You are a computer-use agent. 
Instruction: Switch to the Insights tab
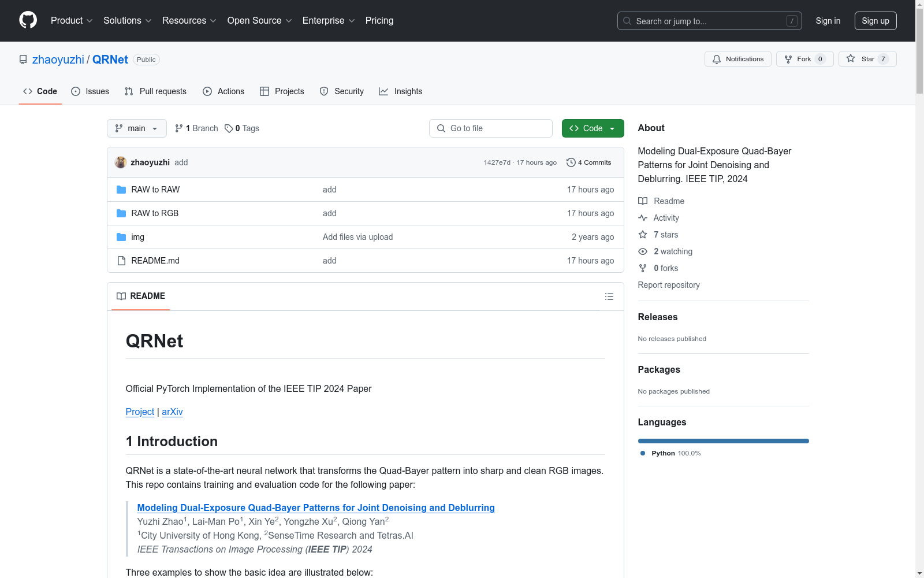(x=400, y=91)
